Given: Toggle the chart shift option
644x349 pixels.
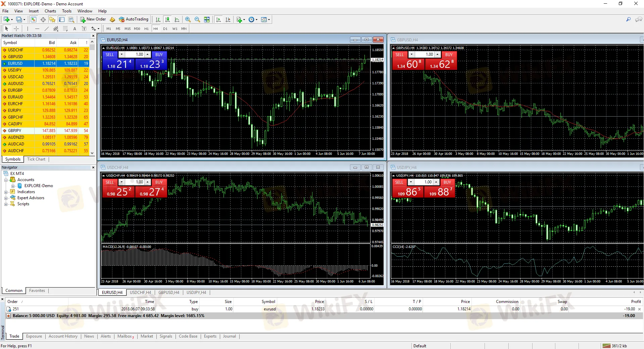Looking at the screenshot, I should (x=228, y=19).
